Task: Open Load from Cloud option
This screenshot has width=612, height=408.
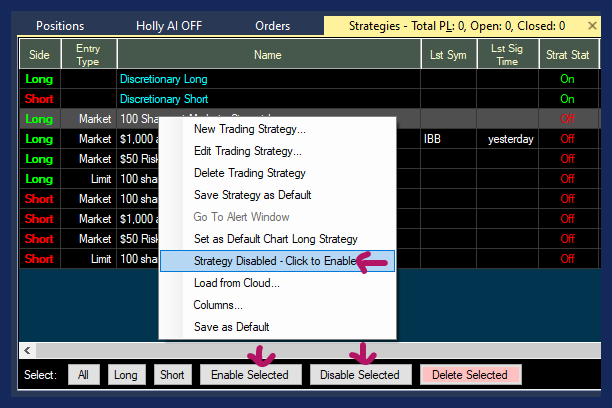Action: (236, 283)
